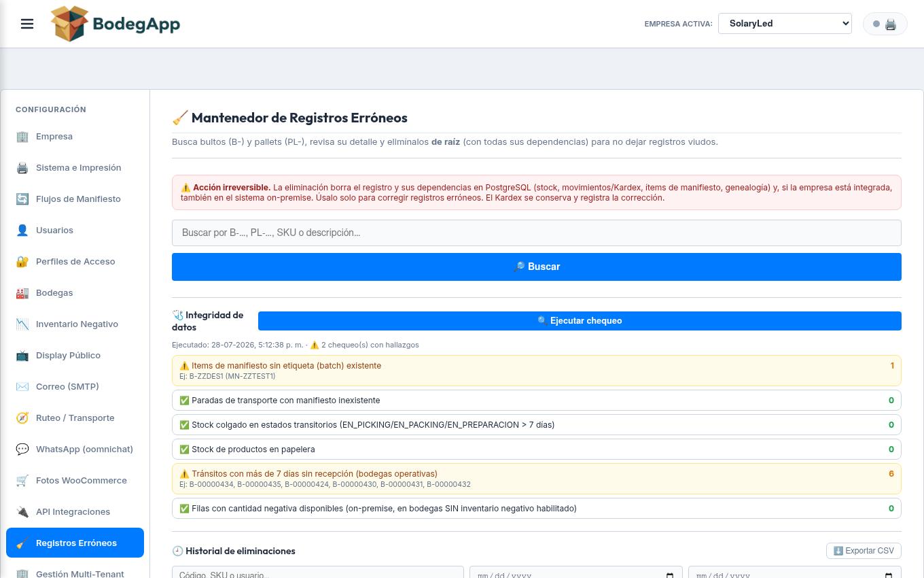Click the count 6 on Tránsitos row
924x578 pixels.
891,474
